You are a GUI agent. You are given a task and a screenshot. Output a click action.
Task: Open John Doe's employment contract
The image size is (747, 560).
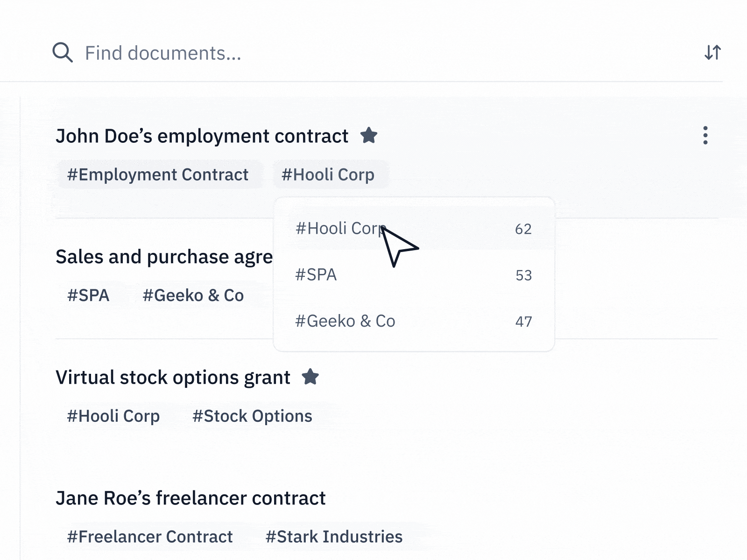coord(202,136)
